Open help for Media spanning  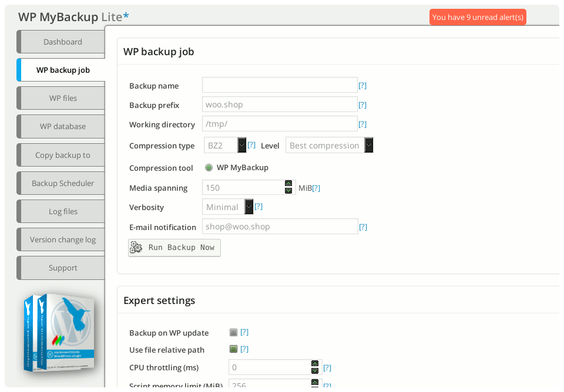pyautogui.click(x=316, y=188)
